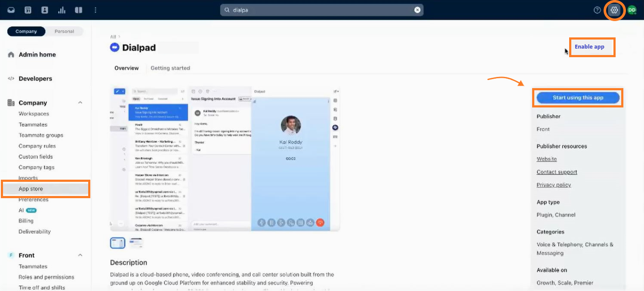Open Imports in sidebar
This screenshot has width=644, height=291.
28,178
